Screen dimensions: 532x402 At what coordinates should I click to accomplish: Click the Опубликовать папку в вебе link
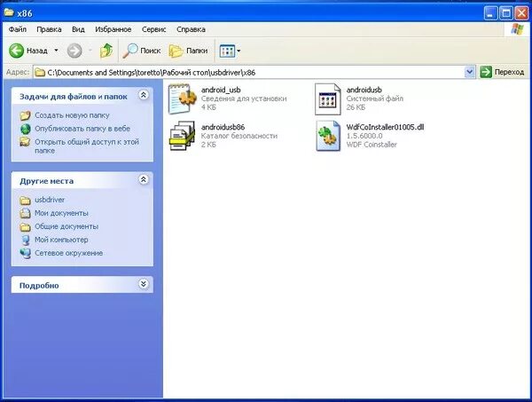[x=82, y=129]
